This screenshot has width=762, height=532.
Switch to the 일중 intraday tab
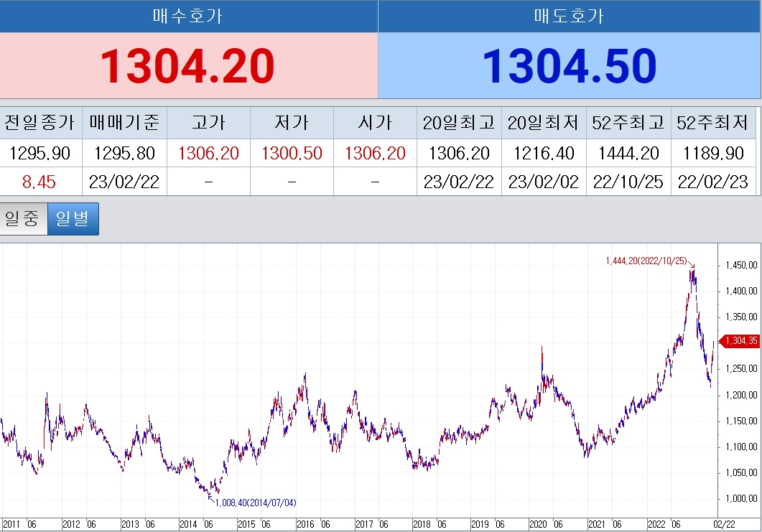tap(22, 219)
